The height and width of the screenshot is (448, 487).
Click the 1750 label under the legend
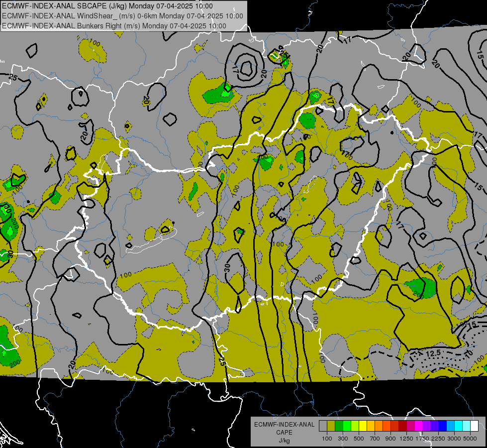(x=422, y=439)
